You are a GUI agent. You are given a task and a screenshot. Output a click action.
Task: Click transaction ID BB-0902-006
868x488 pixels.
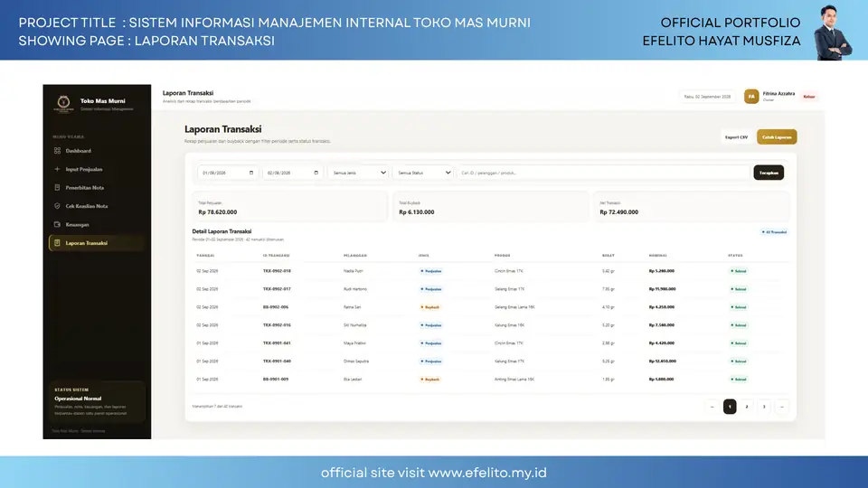click(x=276, y=307)
